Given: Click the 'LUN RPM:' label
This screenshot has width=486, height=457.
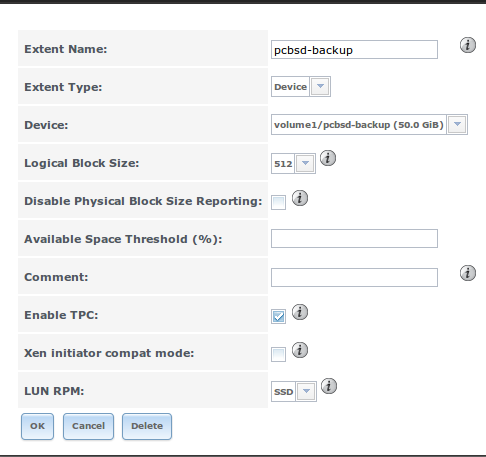Looking at the screenshot, I should (54, 391).
